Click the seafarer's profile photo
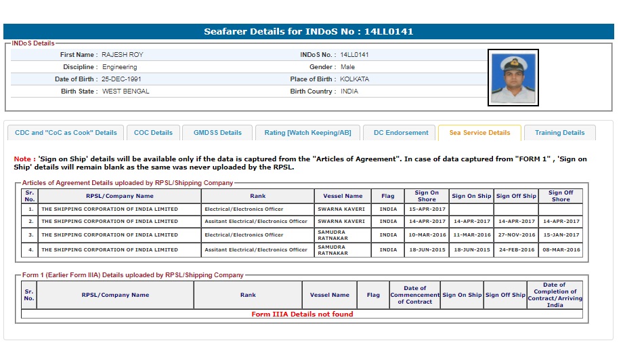This screenshot has width=644, height=347. pos(513,78)
